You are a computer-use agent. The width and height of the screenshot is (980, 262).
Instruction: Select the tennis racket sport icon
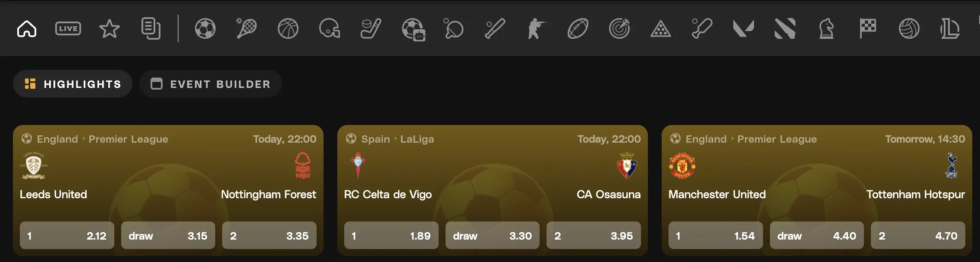pos(247,29)
